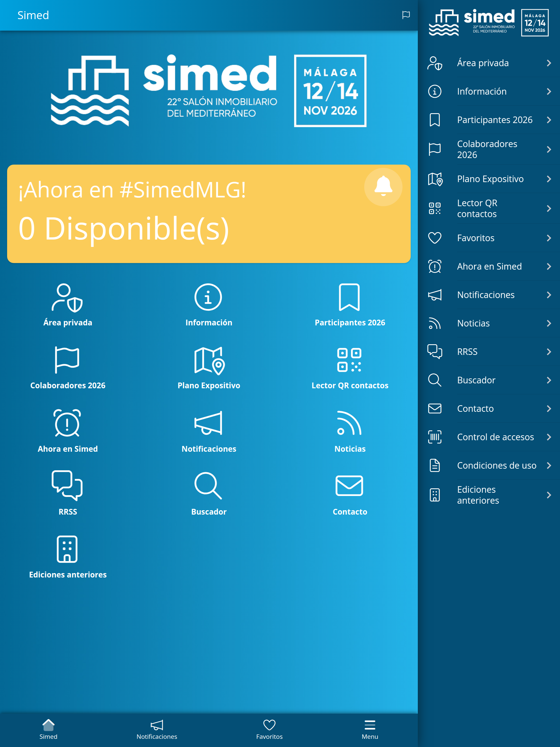The image size is (560, 747).
Task: Open Ahora en Simed alarm grid icon
Action: coord(67,423)
